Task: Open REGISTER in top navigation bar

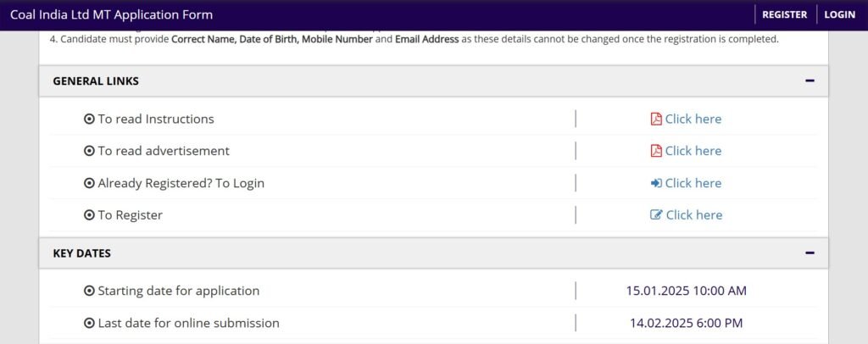Action: tap(784, 14)
